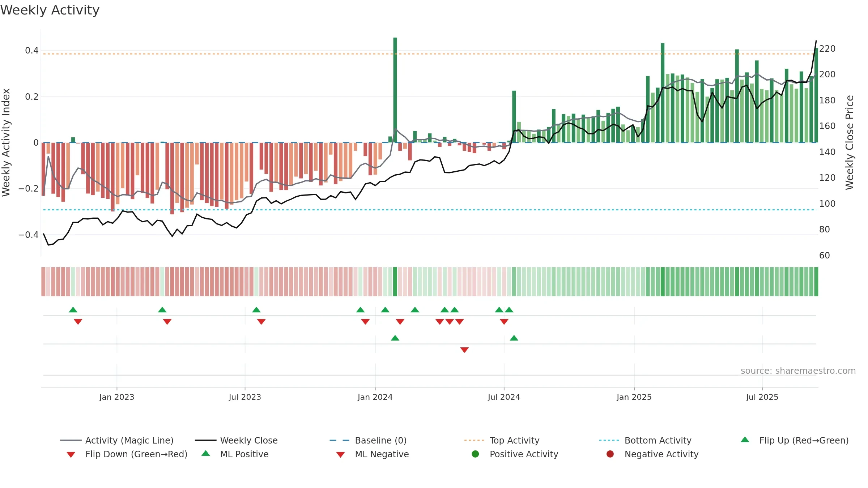The image size is (868, 488).
Task: Toggle Weekly Close legend entry
Action: (236, 440)
